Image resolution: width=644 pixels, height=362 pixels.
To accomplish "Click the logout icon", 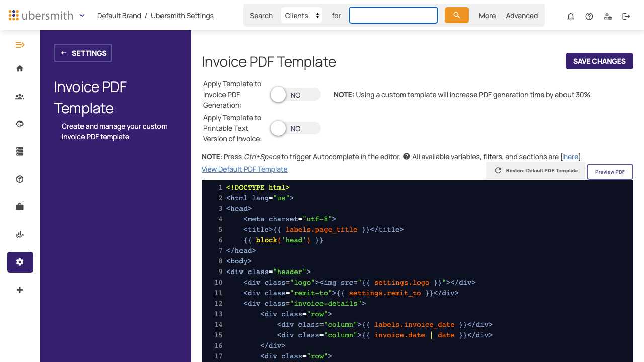I will [626, 16].
